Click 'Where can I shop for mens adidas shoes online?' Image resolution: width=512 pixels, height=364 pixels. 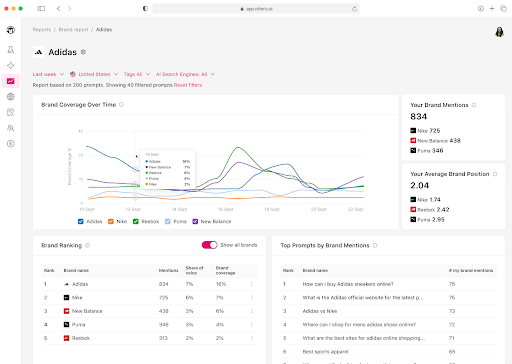pyautogui.click(x=359, y=325)
